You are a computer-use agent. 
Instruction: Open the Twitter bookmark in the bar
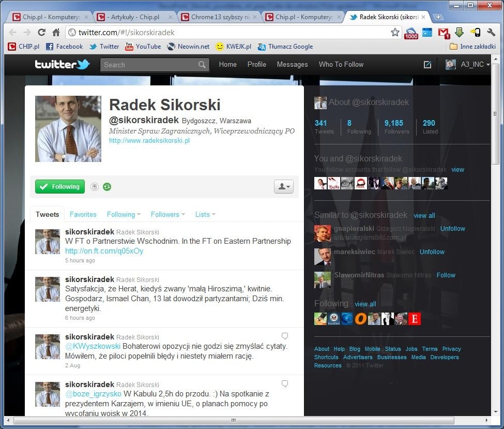pos(104,47)
